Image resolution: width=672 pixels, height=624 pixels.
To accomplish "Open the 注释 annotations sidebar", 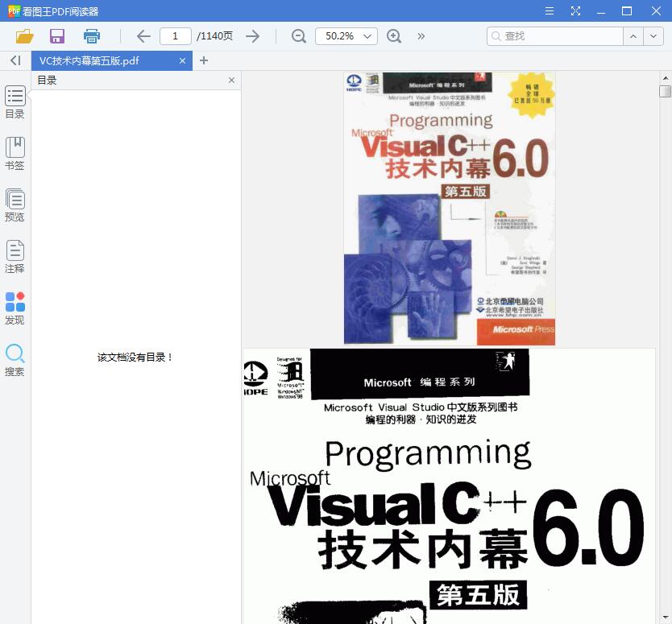I will (15, 256).
